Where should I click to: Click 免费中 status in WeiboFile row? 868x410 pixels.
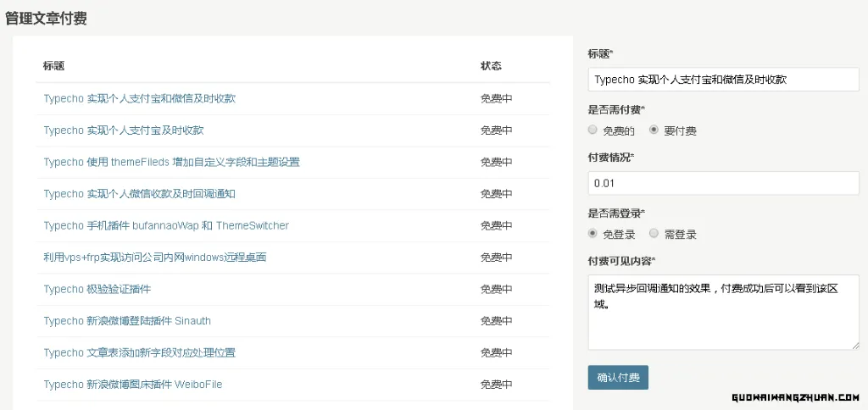tap(496, 384)
